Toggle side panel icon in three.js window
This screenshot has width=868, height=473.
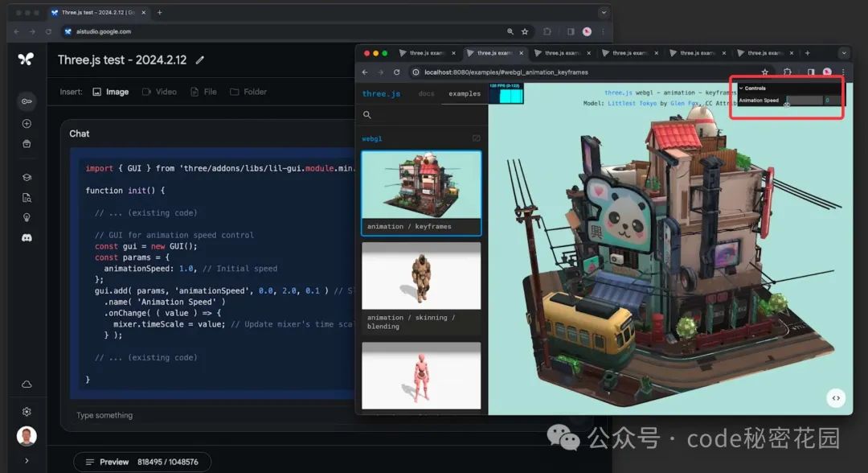click(810, 72)
